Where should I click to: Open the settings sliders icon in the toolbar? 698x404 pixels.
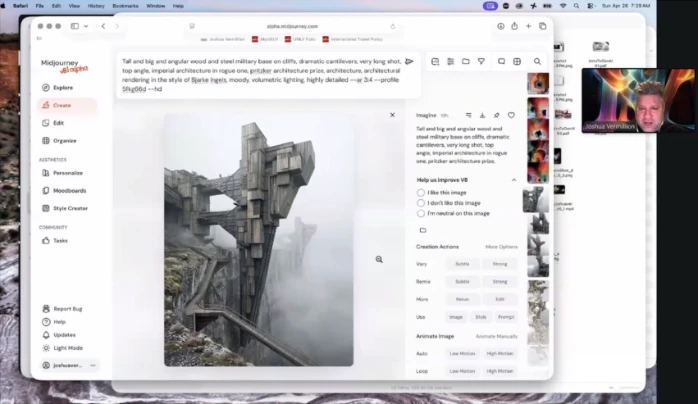[x=450, y=61]
